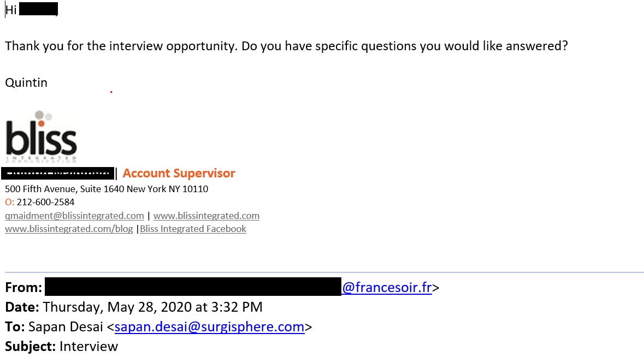Open the qmaidment@blissintegrated.com email link
The width and height of the screenshot is (644, 363).
point(74,216)
